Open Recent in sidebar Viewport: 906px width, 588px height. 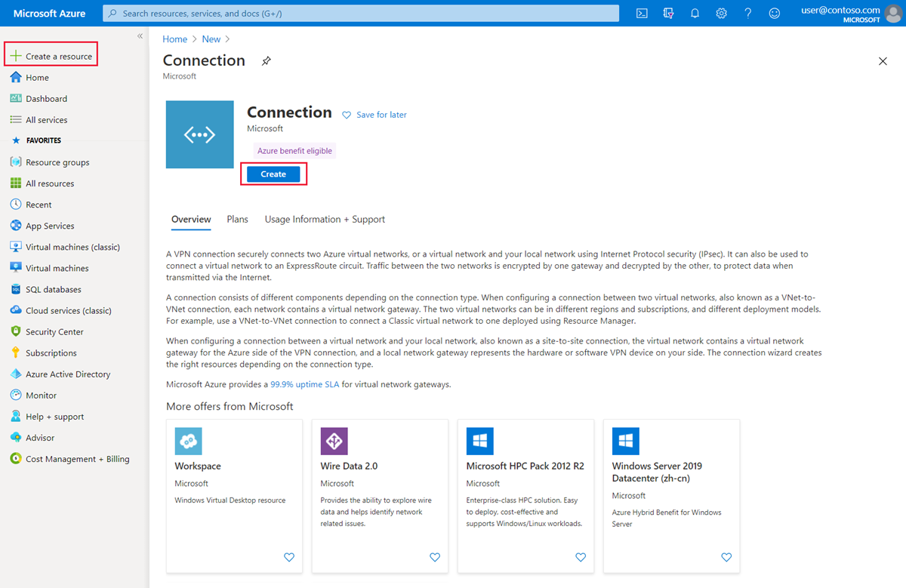click(x=32, y=205)
